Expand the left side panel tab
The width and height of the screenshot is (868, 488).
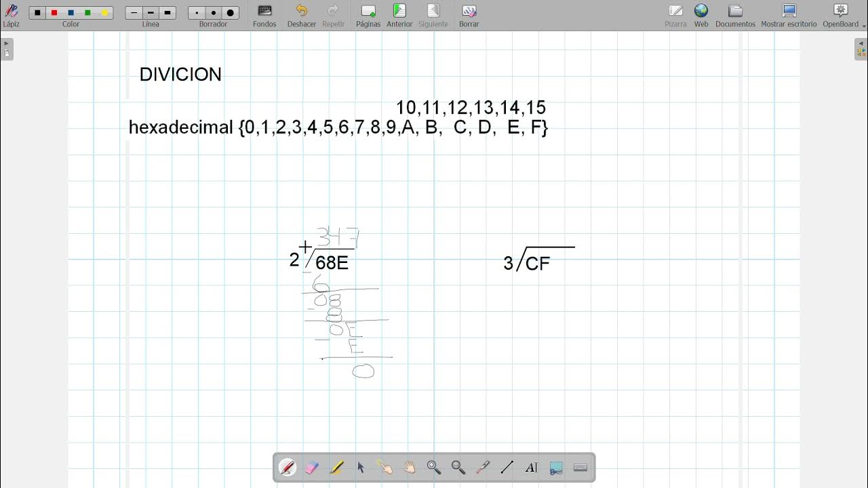click(7, 49)
